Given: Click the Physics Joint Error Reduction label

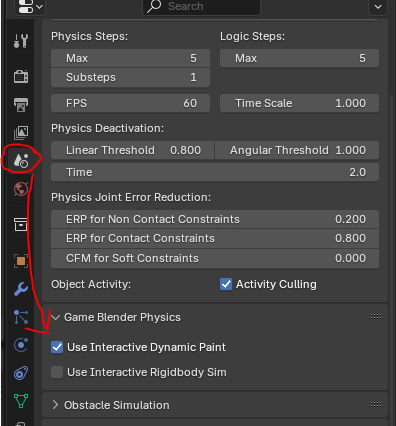Looking at the screenshot, I should point(131,197).
